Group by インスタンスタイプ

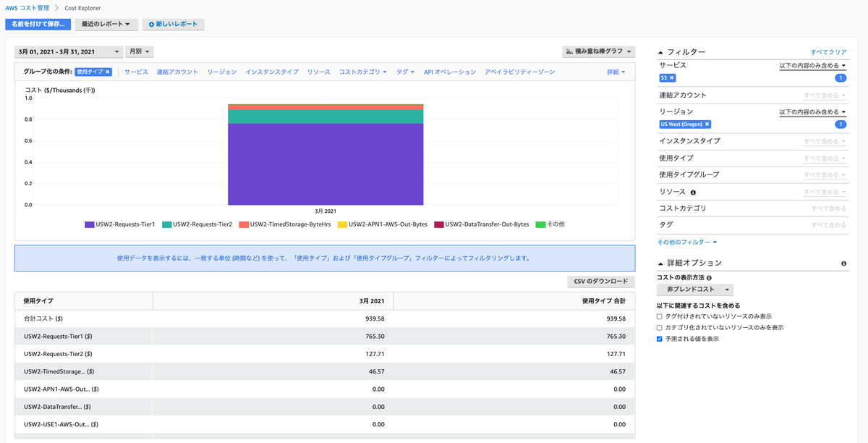tap(271, 72)
